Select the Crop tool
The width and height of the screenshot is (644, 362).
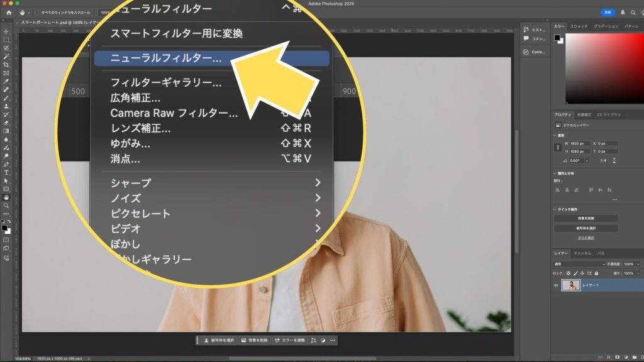pos(6,65)
